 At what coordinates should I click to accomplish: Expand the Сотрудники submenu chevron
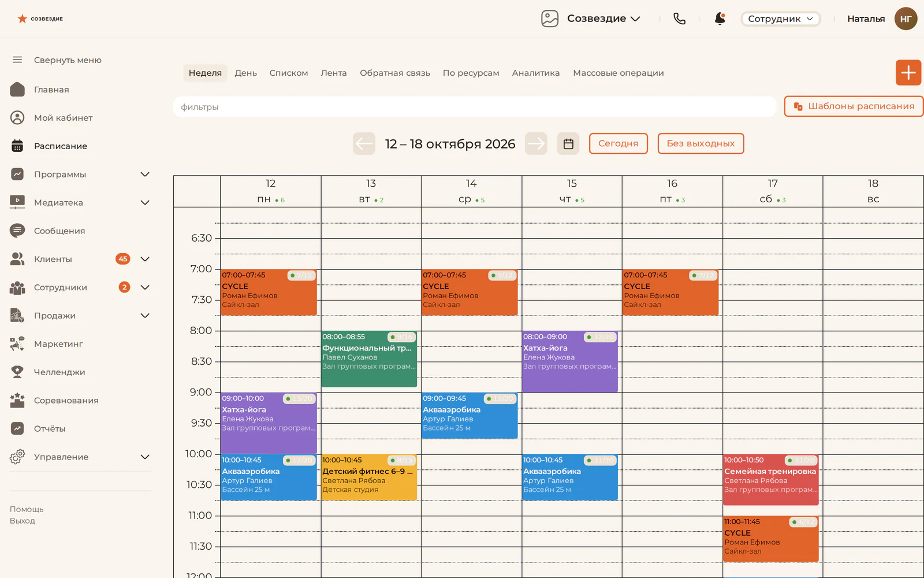145,287
